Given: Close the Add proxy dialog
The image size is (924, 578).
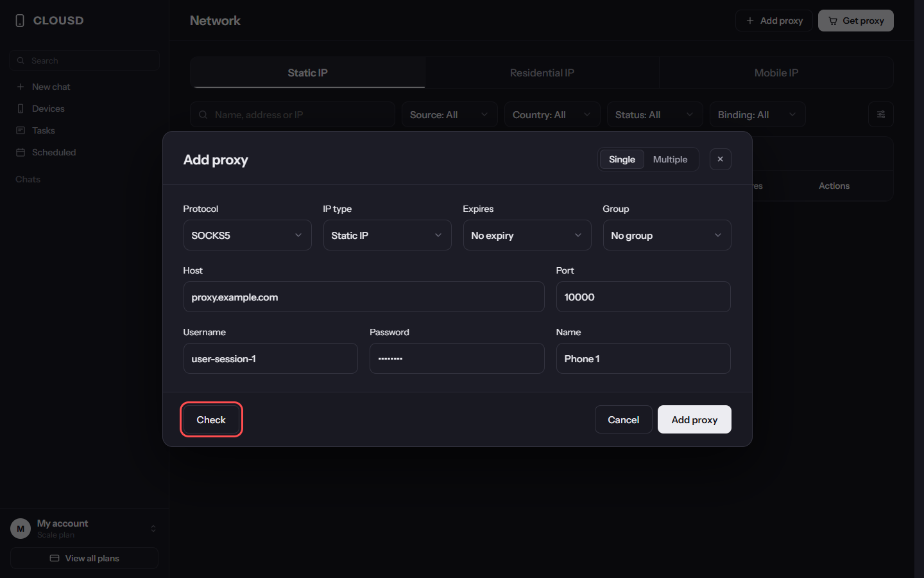Looking at the screenshot, I should (721, 159).
